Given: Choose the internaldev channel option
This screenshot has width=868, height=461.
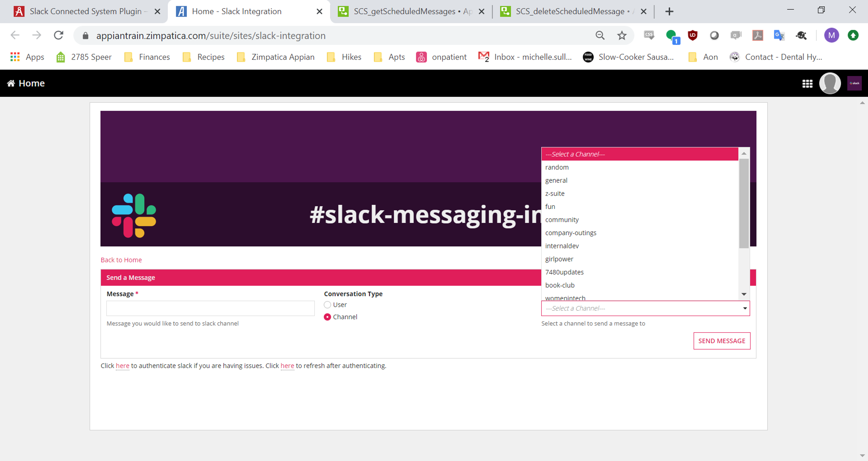Looking at the screenshot, I should [x=639, y=246].
